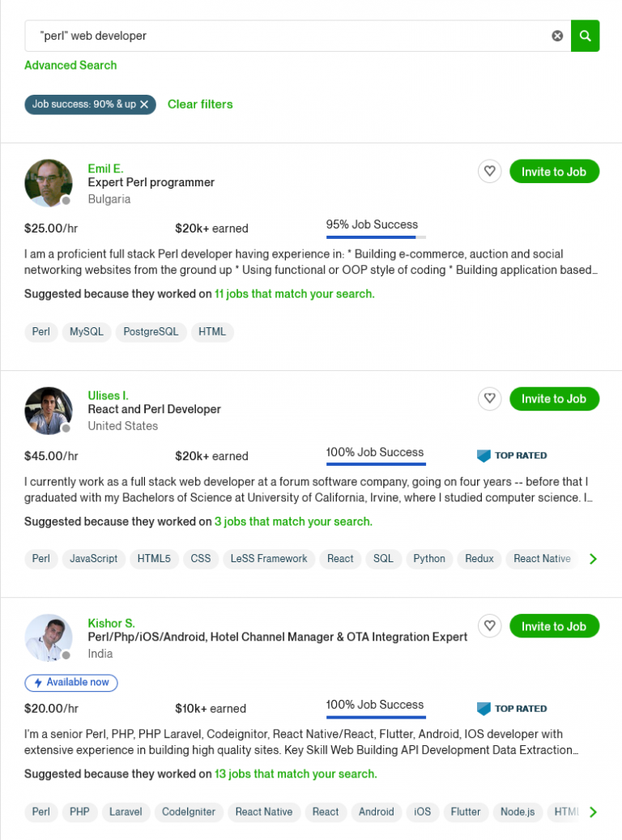
Task: Open Emil E.'s profile photo
Action: point(49,183)
